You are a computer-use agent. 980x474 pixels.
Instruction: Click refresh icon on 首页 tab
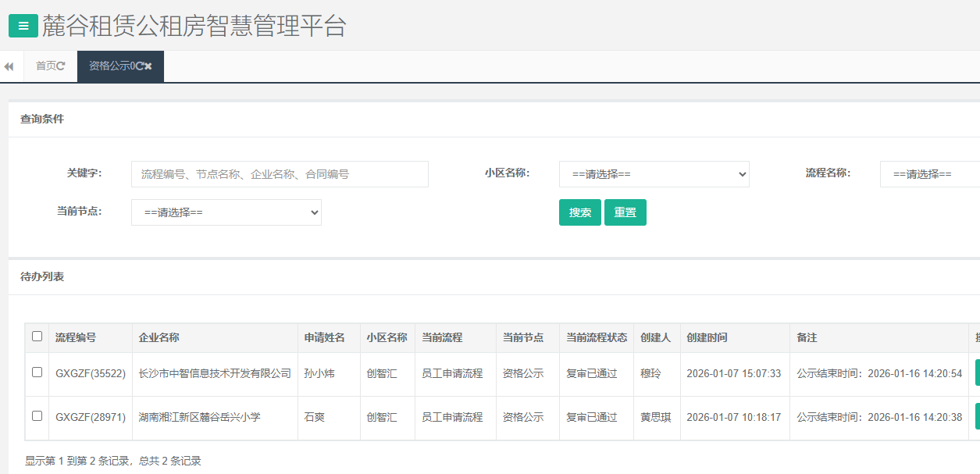pos(61,66)
